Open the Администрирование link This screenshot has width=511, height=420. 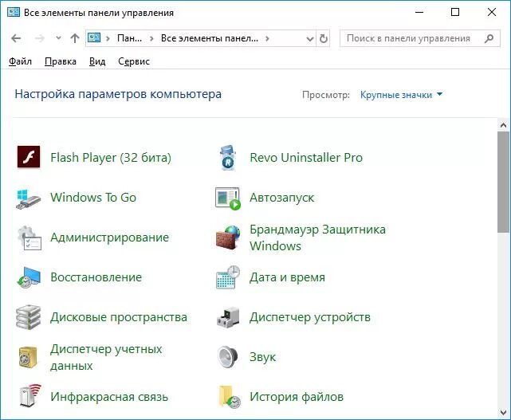[109, 237]
